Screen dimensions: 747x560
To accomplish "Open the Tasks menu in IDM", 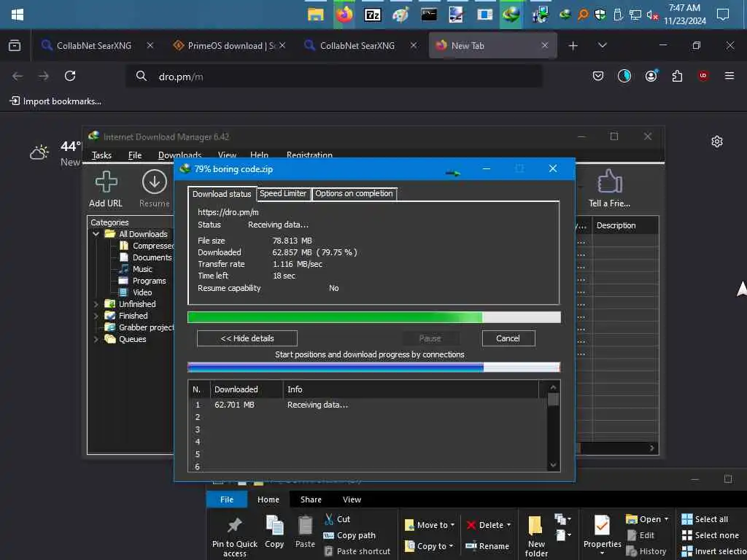I will coord(101,155).
